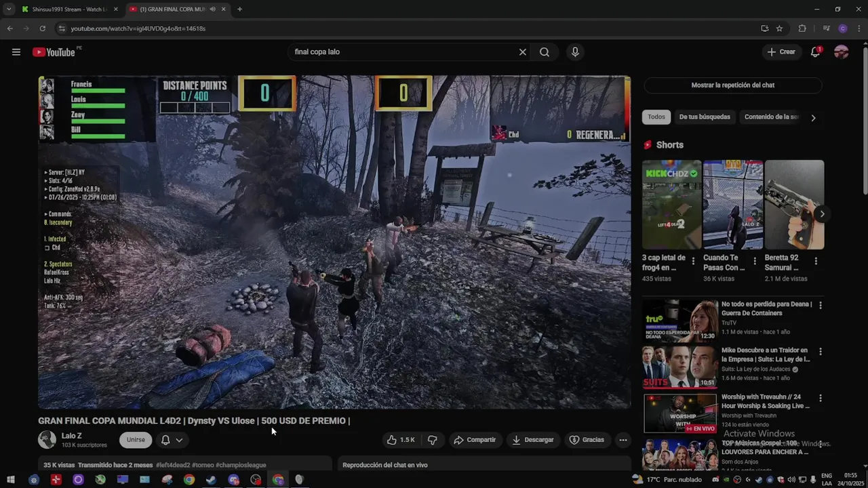Viewport: 868px width, 488px height.
Task: Install app icon in the address bar
Action: tap(765, 28)
